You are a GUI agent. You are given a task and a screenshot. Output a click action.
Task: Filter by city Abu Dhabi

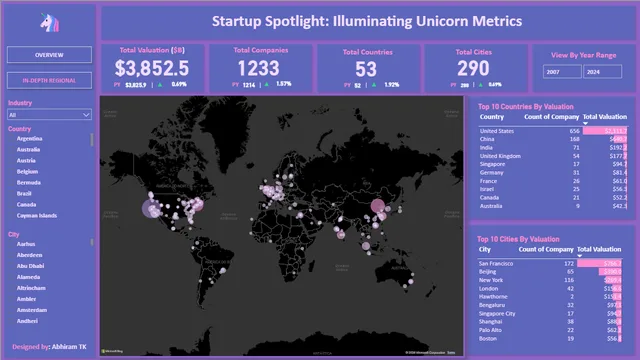coord(30,266)
